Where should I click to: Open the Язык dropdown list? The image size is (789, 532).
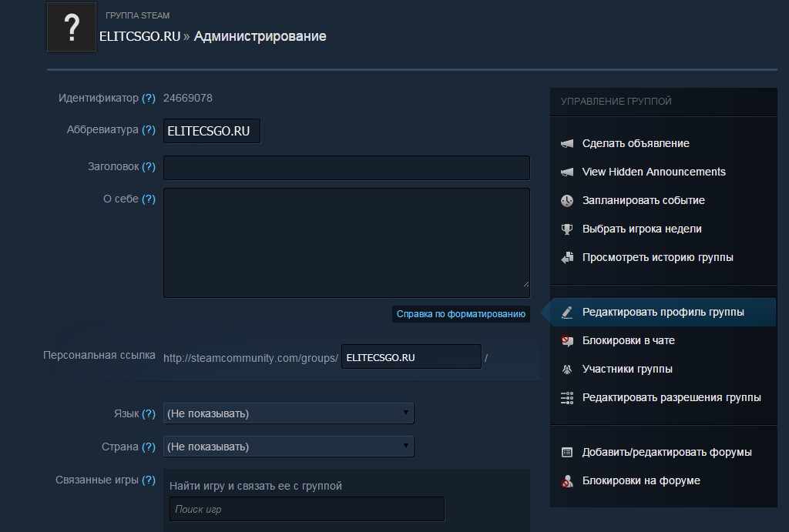[288, 413]
